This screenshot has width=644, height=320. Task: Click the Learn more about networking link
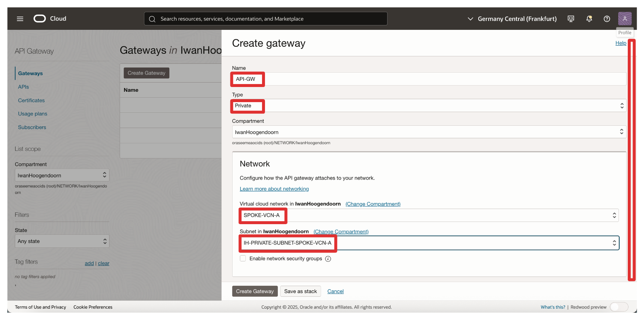click(x=274, y=189)
